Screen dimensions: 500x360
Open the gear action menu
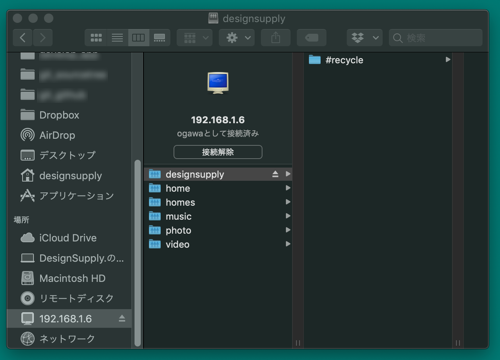pos(237,38)
